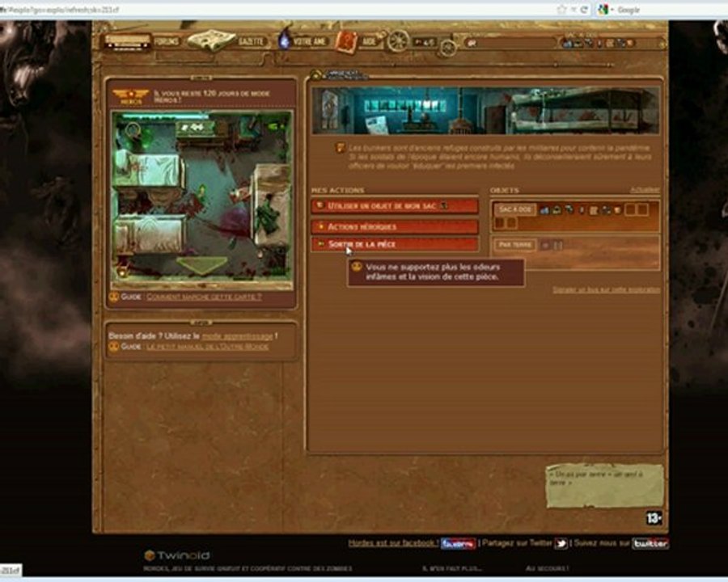
Task: Click the large wooden wheel icon
Action: click(x=398, y=41)
